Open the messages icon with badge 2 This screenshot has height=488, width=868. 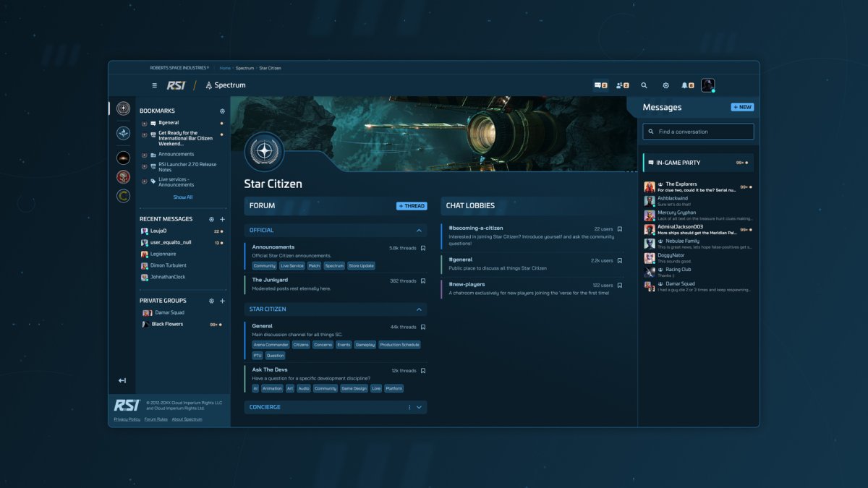pyautogui.click(x=600, y=85)
